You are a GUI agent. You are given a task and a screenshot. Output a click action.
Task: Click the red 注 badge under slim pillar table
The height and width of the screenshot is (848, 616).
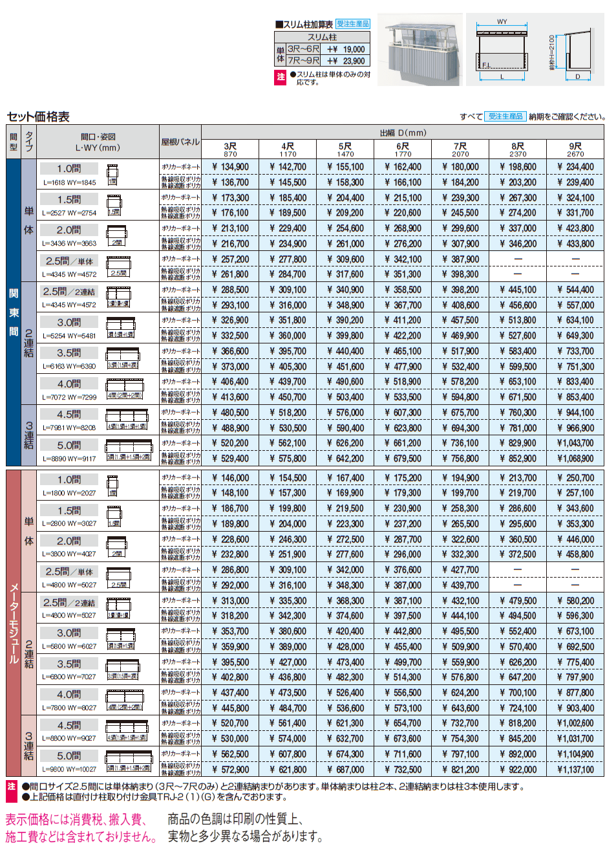pos(280,78)
